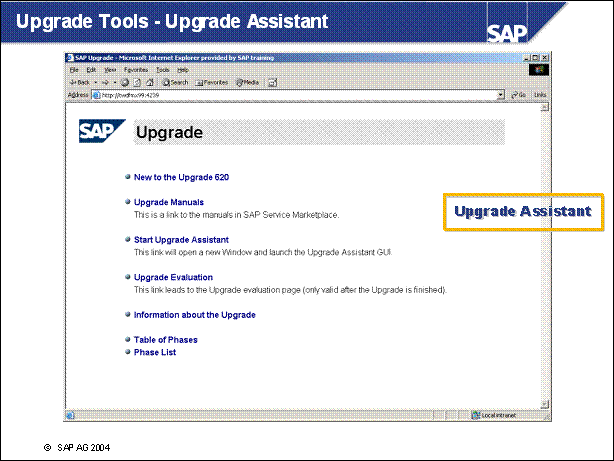Expand the address bar dropdown arrow
The width and height of the screenshot is (614, 461).
pos(500,95)
